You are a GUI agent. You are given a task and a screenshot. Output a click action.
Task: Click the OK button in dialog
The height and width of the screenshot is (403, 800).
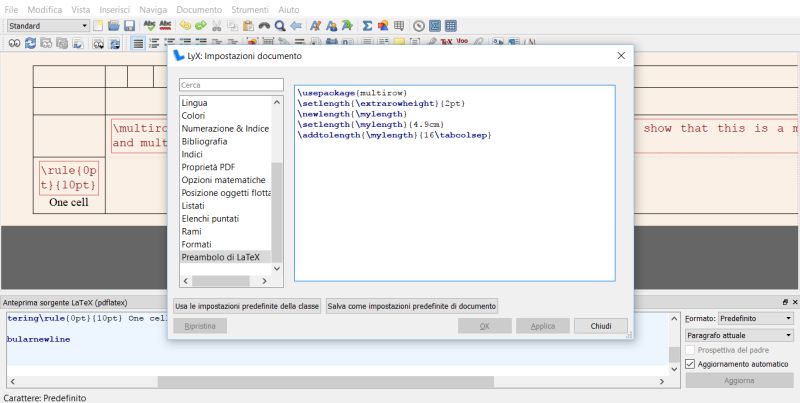pyautogui.click(x=485, y=326)
